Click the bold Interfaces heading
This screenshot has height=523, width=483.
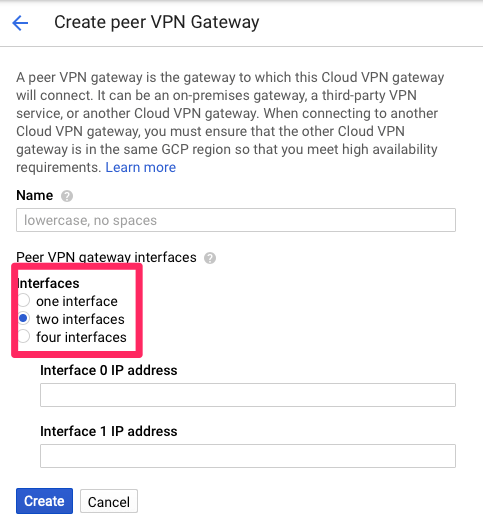(x=48, y=284)
